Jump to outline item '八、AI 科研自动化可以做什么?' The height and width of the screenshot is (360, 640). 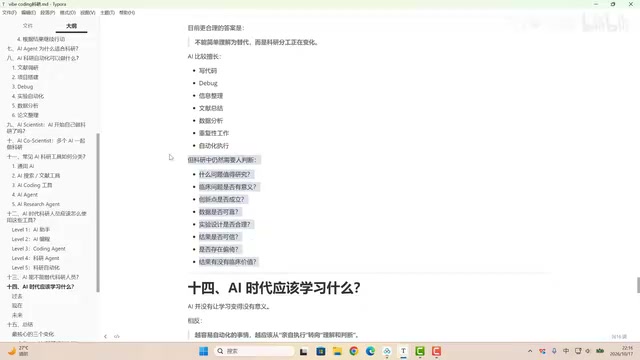tap(43, 58)
